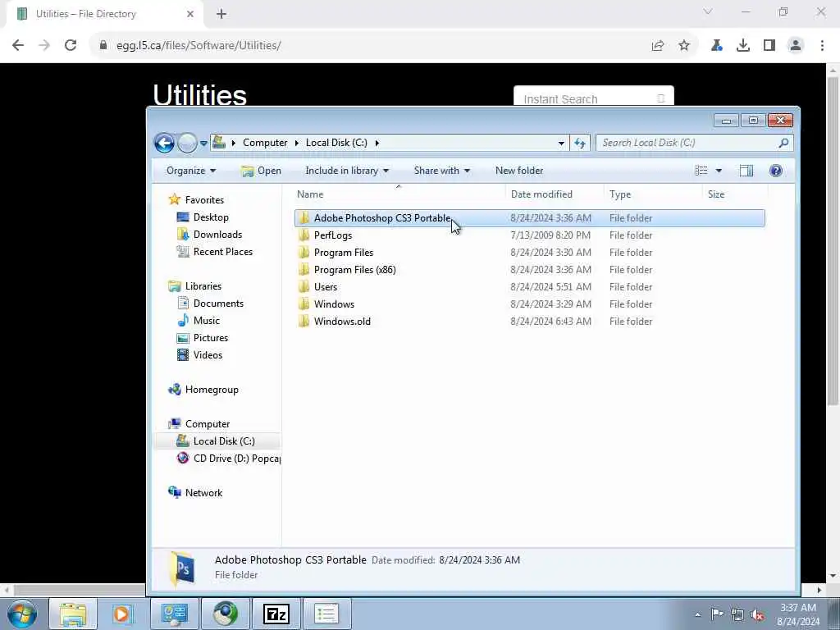Click the Explorer search magnifier icon
Screen dimensions: 840x630
[x=783, y=143]
